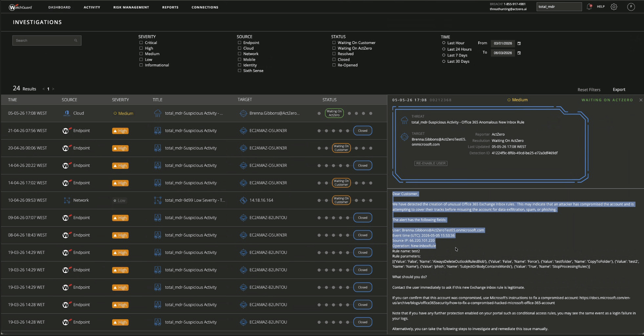Check the Critical severity filter

(x=141, y=43)
